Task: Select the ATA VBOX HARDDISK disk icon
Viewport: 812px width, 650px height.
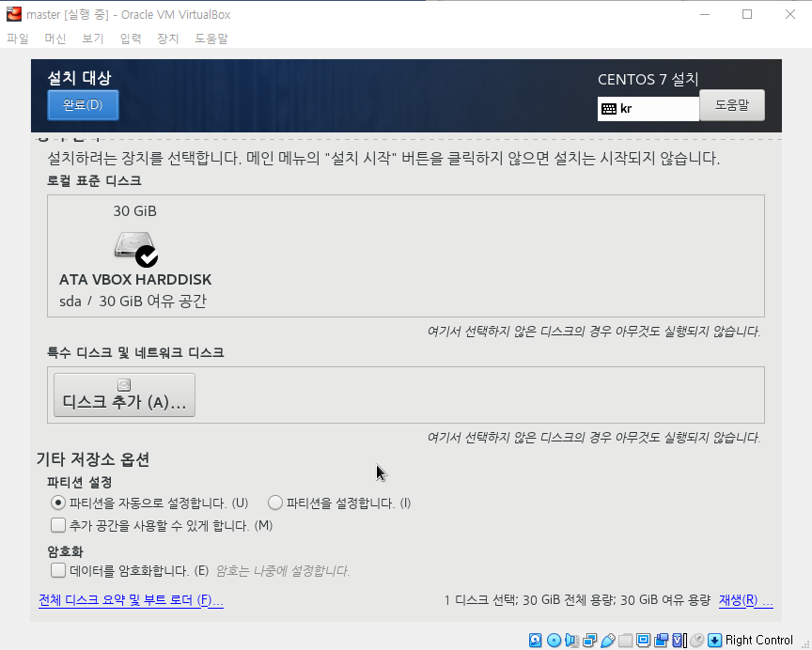Action: pyautogui.click(x=135, y=248)
